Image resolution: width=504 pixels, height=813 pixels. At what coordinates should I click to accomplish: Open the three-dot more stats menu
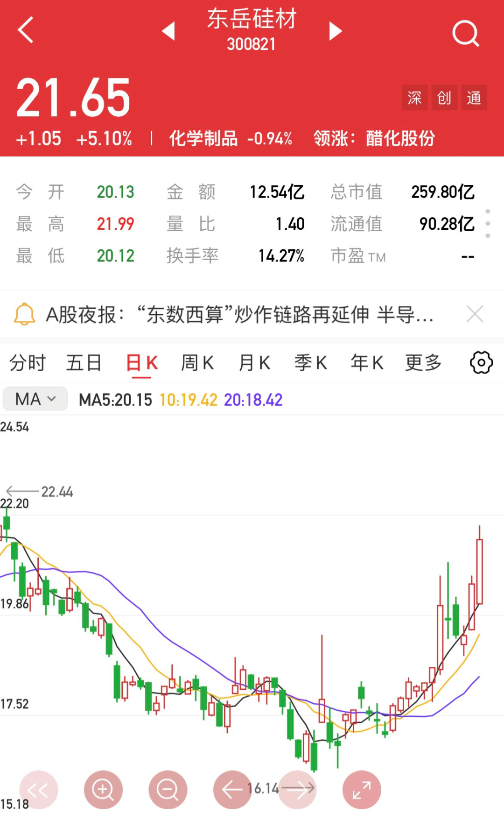click(x=488, y=224)
